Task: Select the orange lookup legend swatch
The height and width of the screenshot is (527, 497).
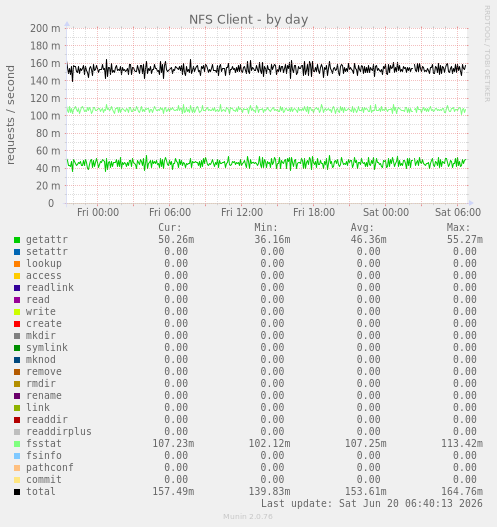Action: pyautogui.click(x=17, y=264)
